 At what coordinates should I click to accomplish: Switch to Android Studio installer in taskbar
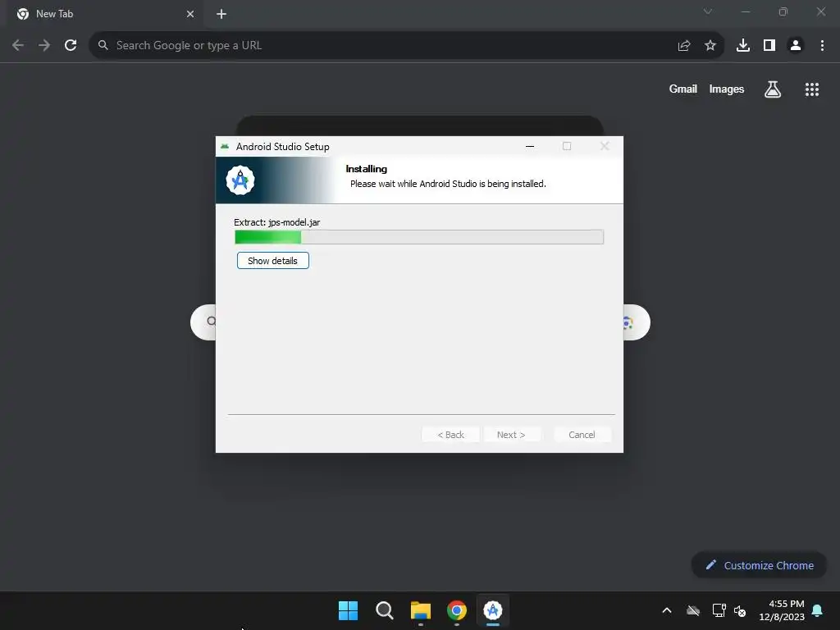click(x=493, y=610)
